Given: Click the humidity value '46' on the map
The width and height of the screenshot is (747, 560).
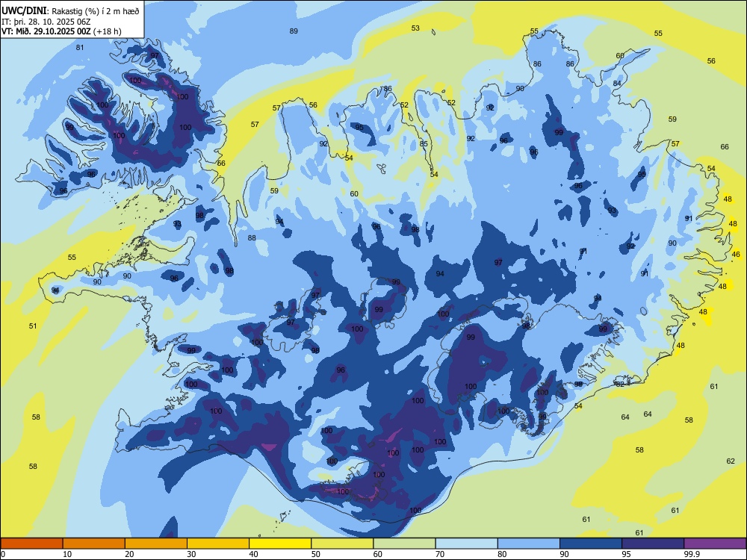Looking at the screenshot, I should [736, 255].
